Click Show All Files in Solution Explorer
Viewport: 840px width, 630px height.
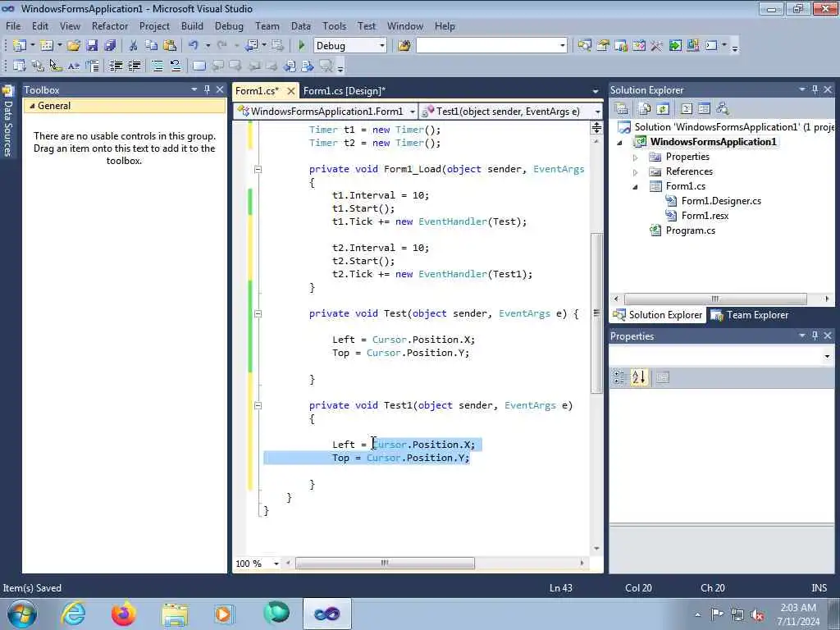point(645,109)
